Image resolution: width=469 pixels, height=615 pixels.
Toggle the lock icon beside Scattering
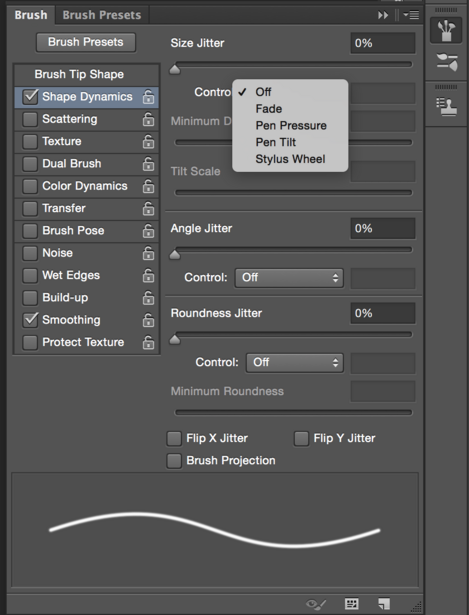[148, 119]
